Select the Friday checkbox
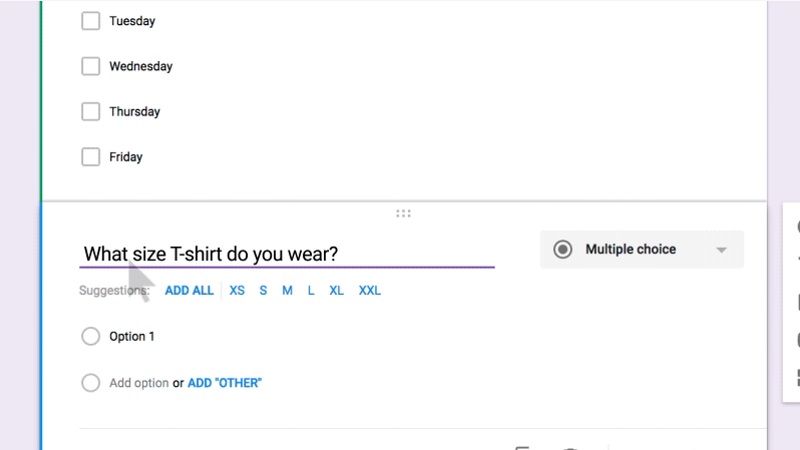 tap(91, 157)
